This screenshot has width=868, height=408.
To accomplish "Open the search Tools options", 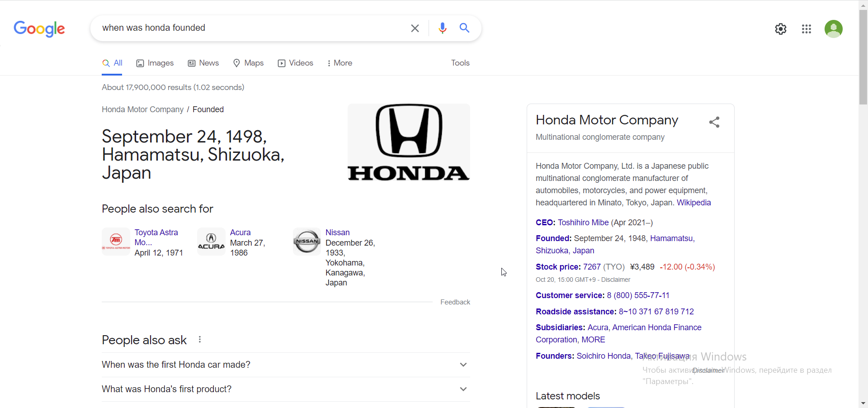I will 460,63.
